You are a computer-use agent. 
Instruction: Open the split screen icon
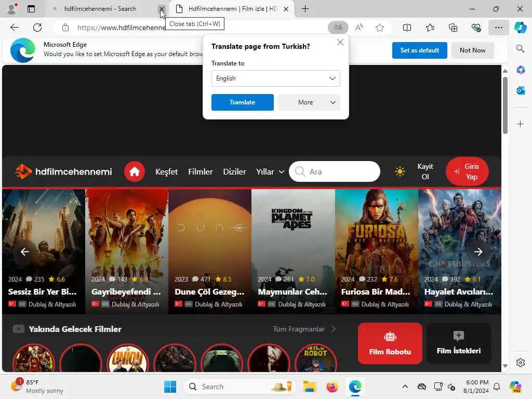click(407, 28)
